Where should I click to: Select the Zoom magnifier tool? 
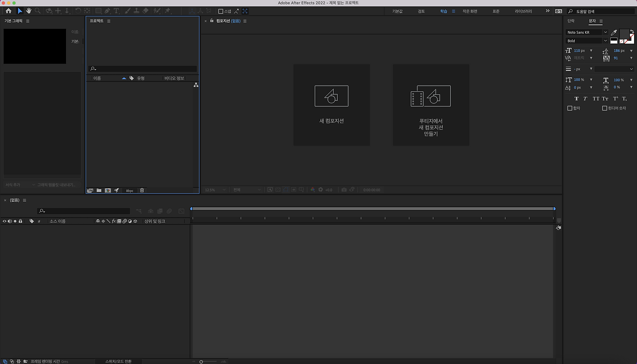(38, 11)
